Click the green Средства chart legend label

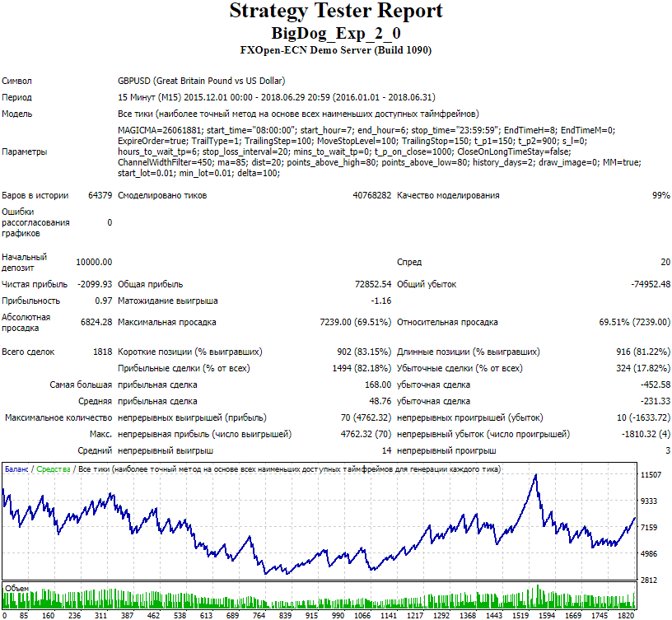click(54, 469)
